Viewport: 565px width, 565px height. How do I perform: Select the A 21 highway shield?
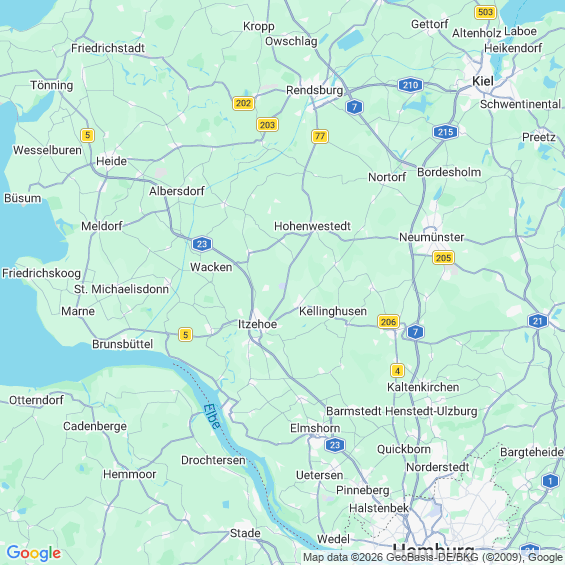(x=537, y=321)
